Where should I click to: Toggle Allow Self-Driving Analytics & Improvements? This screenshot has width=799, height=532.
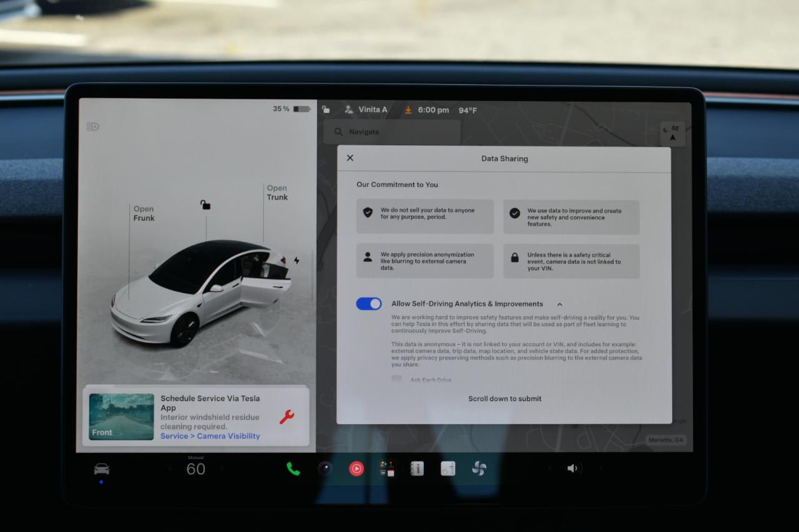(369, 304)
